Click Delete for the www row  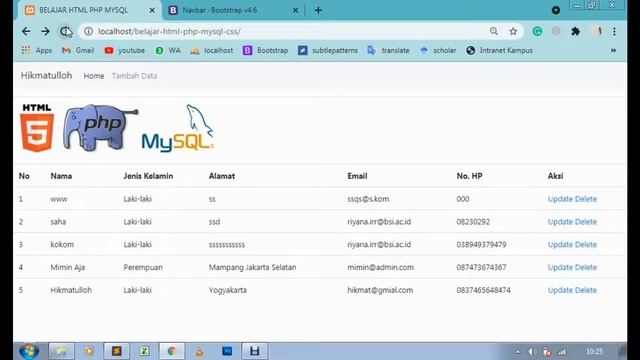pyautogui.click(x=586, y=199)
